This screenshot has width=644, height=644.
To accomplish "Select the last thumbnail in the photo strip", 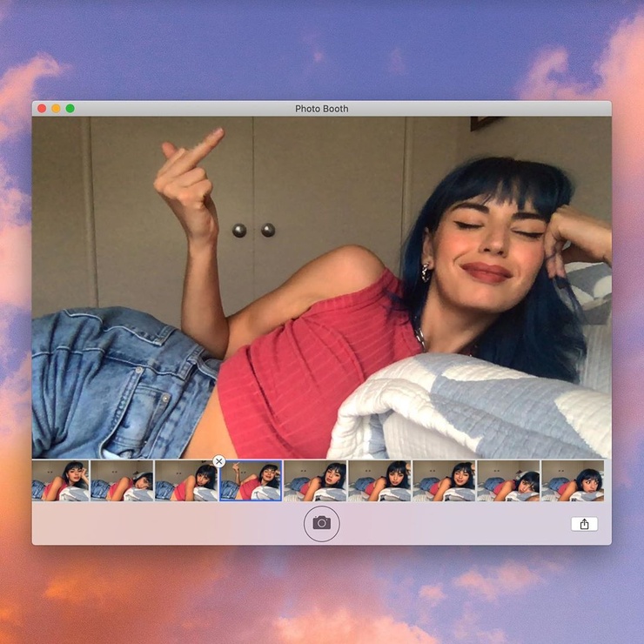I will (573, 480).
